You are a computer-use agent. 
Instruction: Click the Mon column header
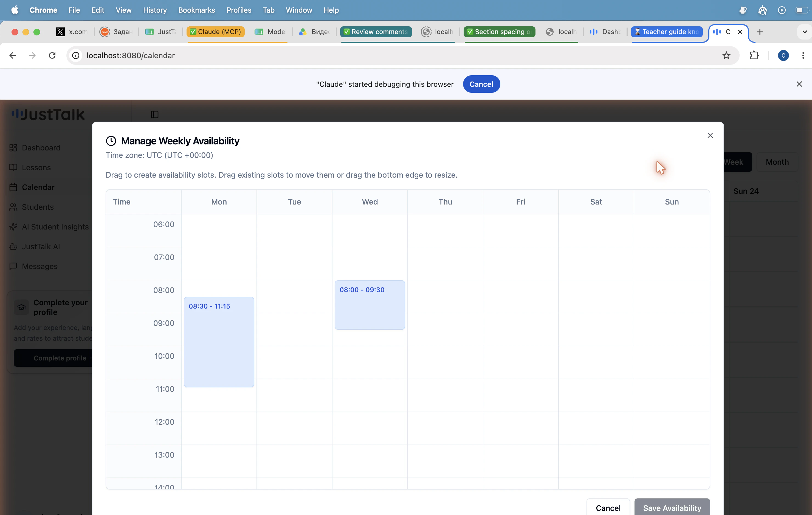(219, 202)
